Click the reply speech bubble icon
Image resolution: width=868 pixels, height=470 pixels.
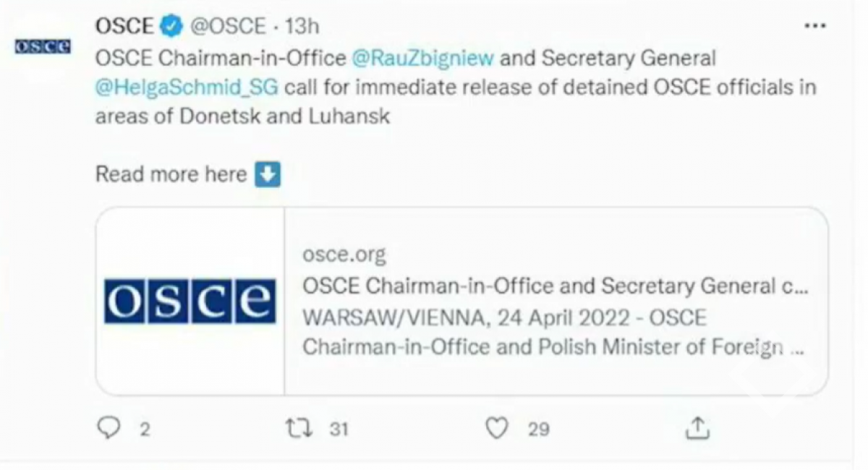(x=107, y=429)
